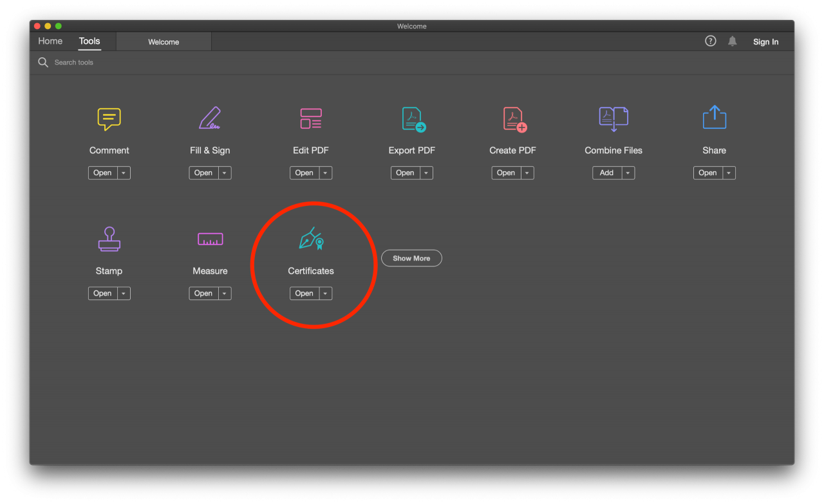Expand the Comment Open dropdown arrow
Screen dimensions: 824x504
click(x=124, y=173)
